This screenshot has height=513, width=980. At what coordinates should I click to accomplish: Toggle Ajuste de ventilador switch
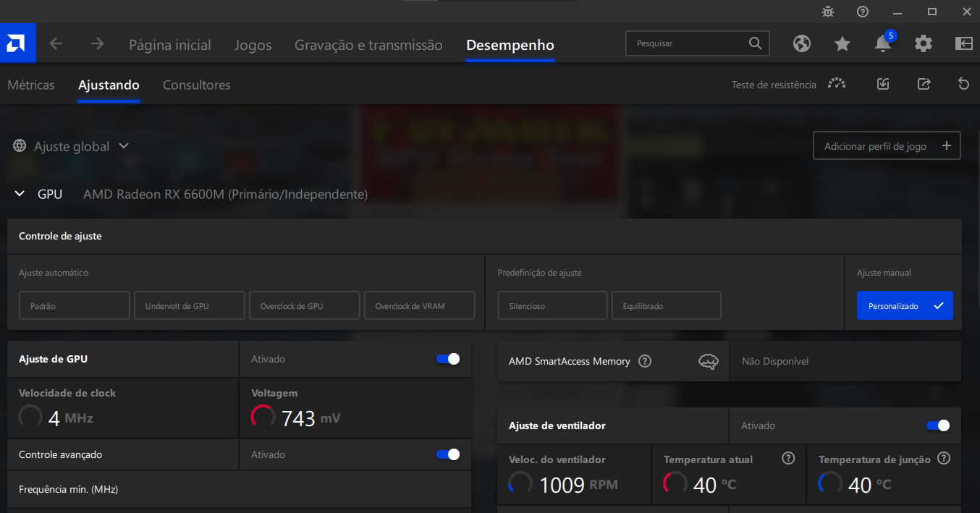pyautogui.click(x=938, y=425)
